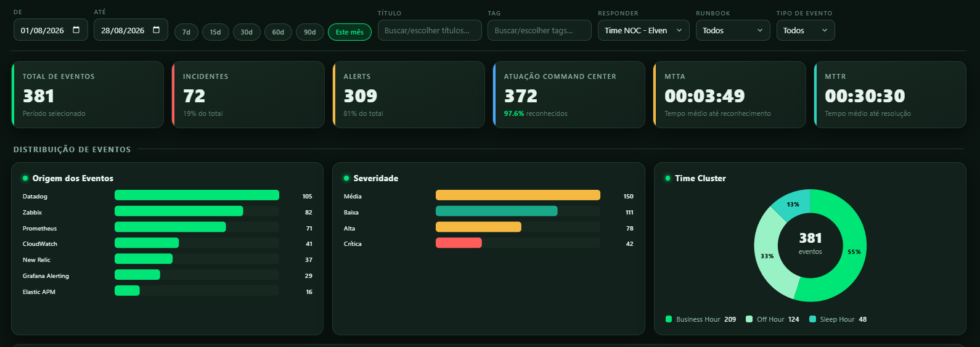Viewport: 980px width, 347px height.
Task: Click the 55% donut segment
Action: pos(854,251)
